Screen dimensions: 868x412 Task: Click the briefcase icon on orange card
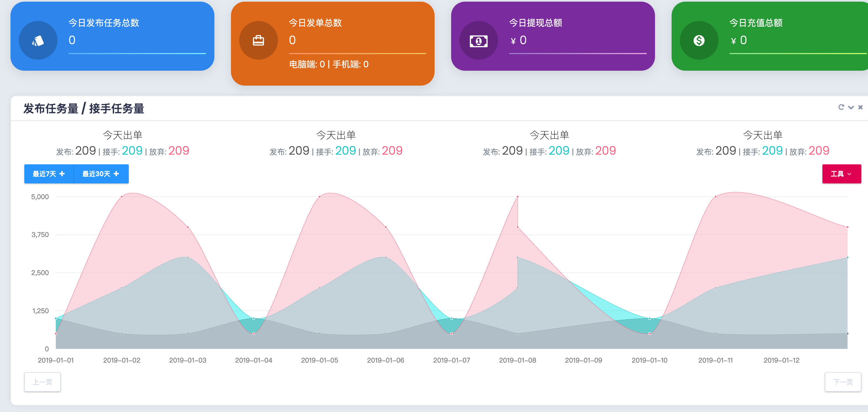[259, 41]
